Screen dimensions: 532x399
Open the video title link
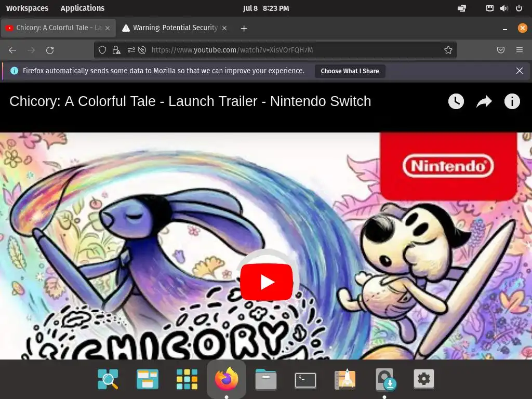(x=190, y=101)
